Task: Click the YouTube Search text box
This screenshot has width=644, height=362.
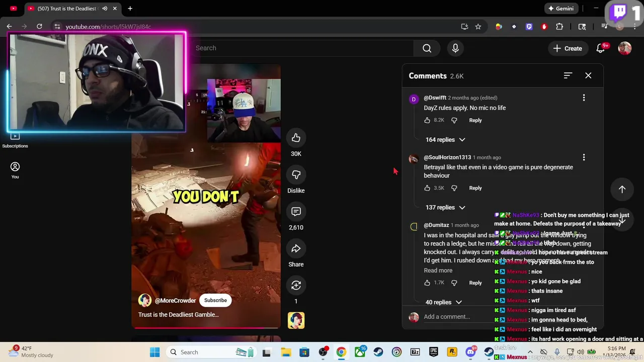Action: (302, 48)
